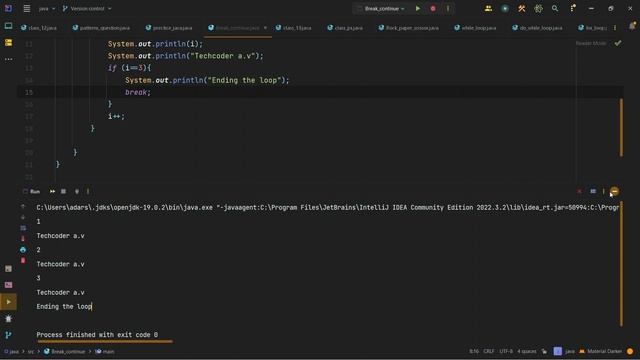Click the red clear-all trash icon in console
The height and width of the screenshot is (360, 640).
click(23, 260)
